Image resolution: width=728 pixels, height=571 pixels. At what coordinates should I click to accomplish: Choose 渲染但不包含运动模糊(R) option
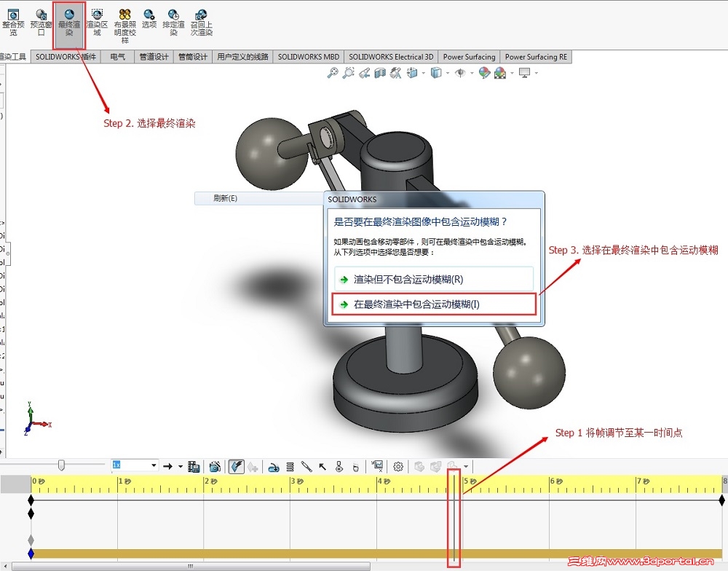point(434,279)
